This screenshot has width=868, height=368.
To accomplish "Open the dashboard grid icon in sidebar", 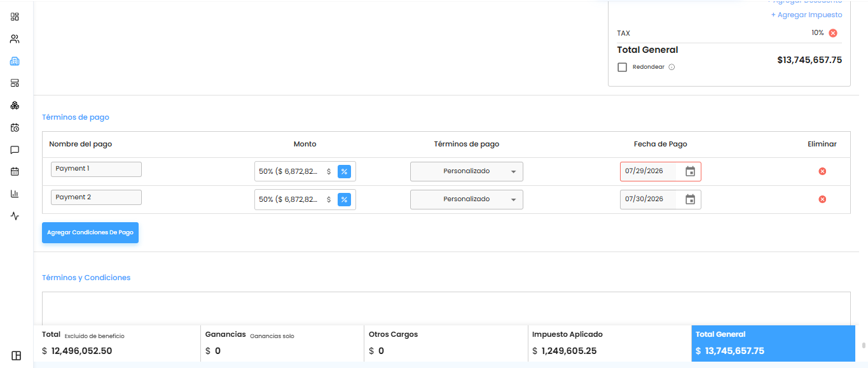I will click(x=15, y=17).
